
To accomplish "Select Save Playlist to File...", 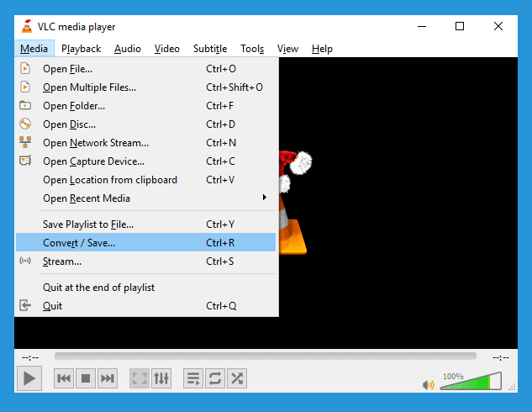I will (x=145, y=224).
